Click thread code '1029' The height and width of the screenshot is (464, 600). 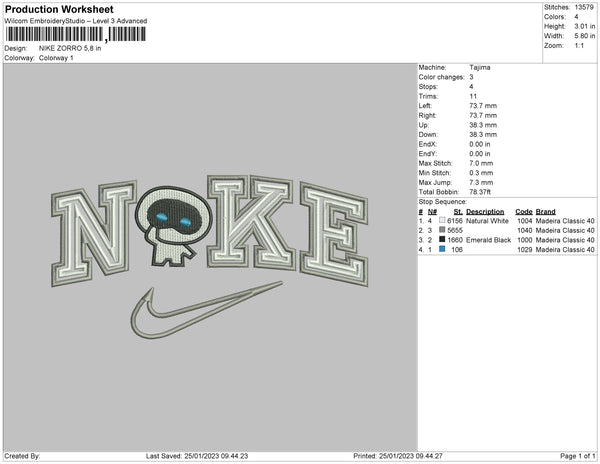pos(524,249)
